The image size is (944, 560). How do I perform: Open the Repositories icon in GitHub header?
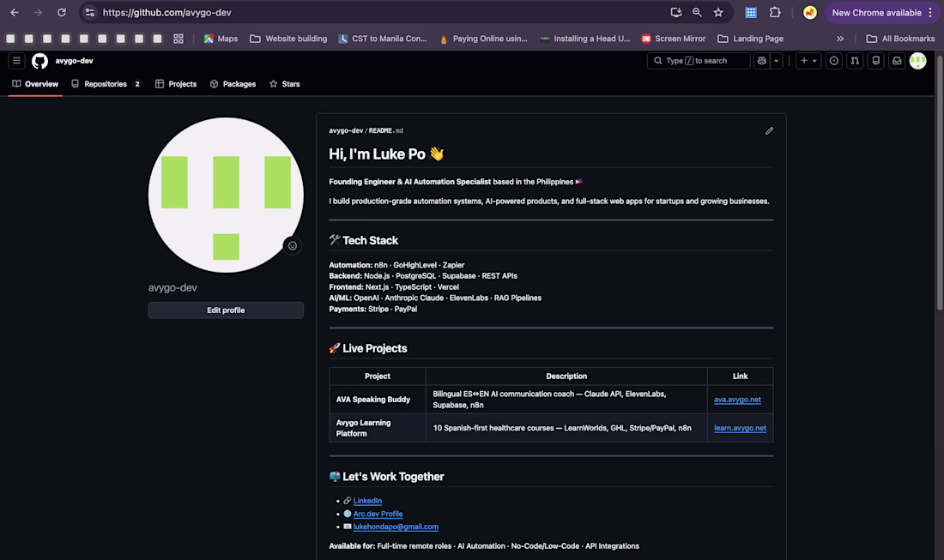tap(876, 61)
